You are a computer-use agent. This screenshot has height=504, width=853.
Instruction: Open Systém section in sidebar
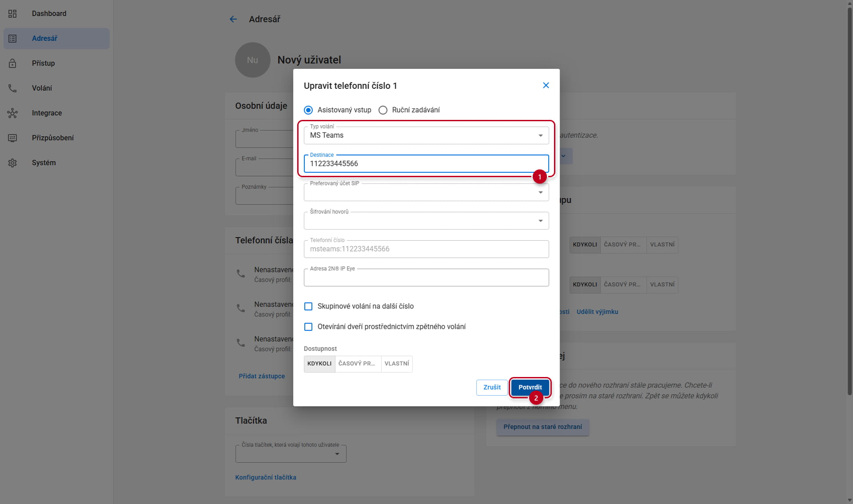(56, 163)
